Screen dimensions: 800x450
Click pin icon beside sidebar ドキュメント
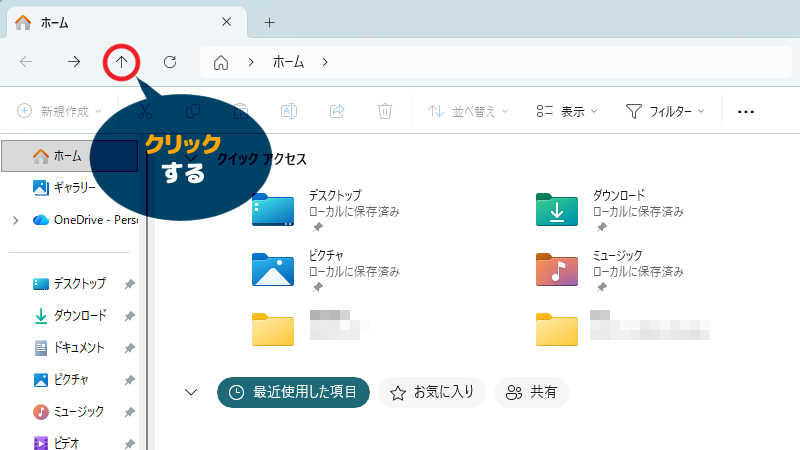pos(130,348)
